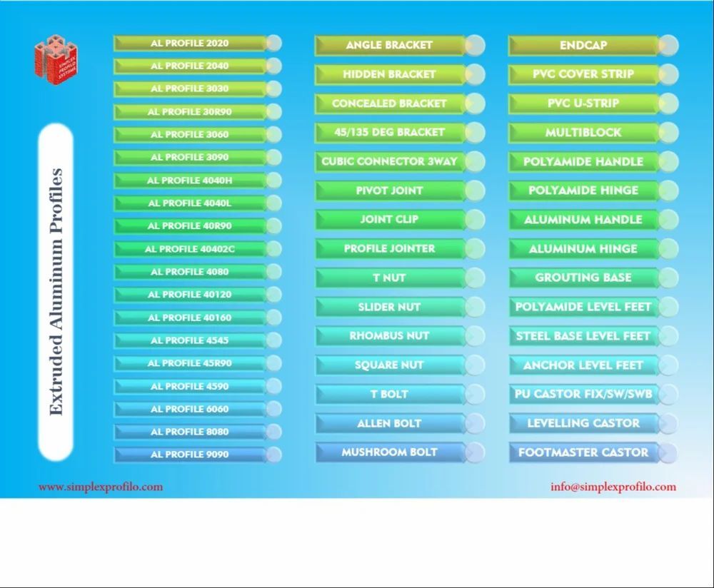Viewport: 714px width, 588px height.
Task: Select the LEVELLING CASTOR button
Action: [583, 424]
